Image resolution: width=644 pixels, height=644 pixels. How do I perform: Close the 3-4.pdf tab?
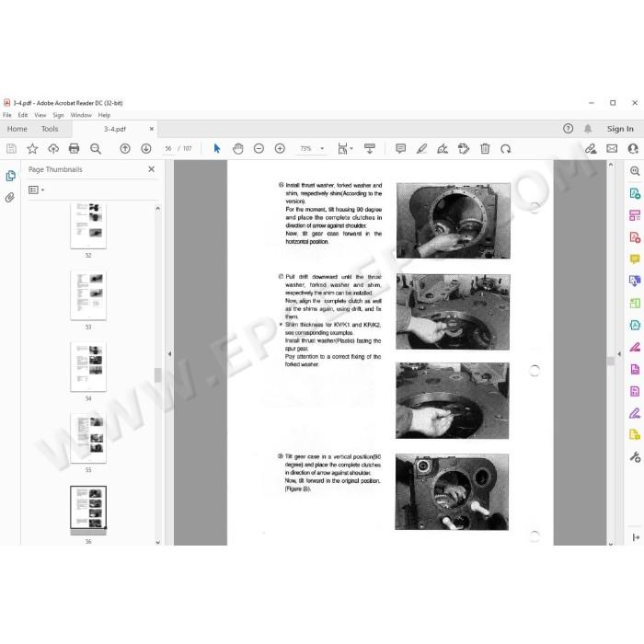coord(152,129)
